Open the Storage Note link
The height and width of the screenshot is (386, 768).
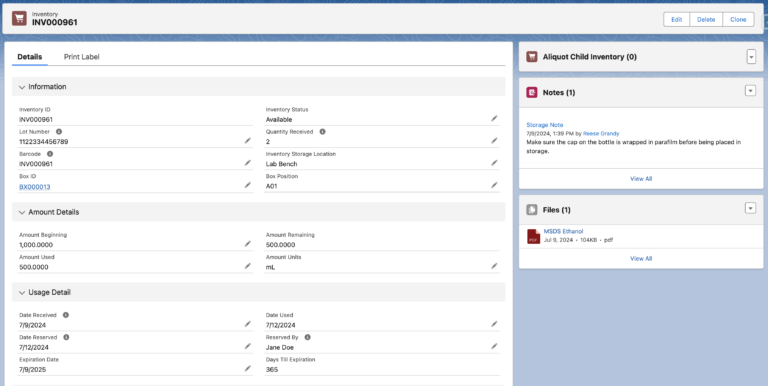click(545, 125)
